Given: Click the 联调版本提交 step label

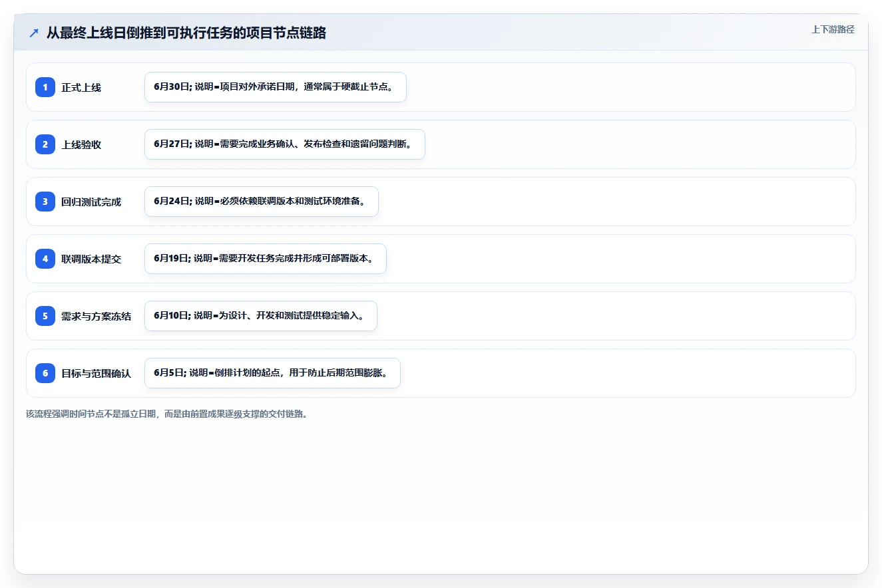Looking at the screenshot, I should [91, 259].
